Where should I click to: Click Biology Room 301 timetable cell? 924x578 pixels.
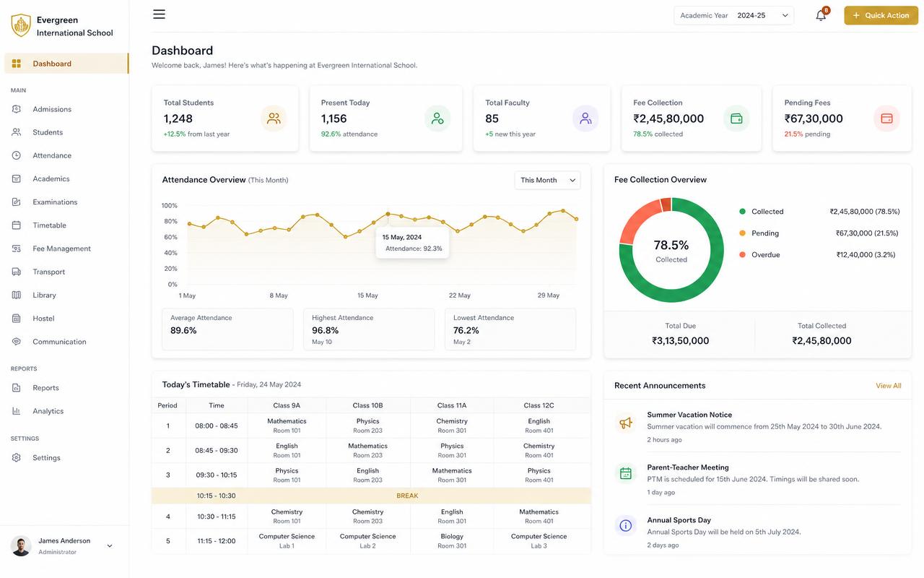point(452,541)
